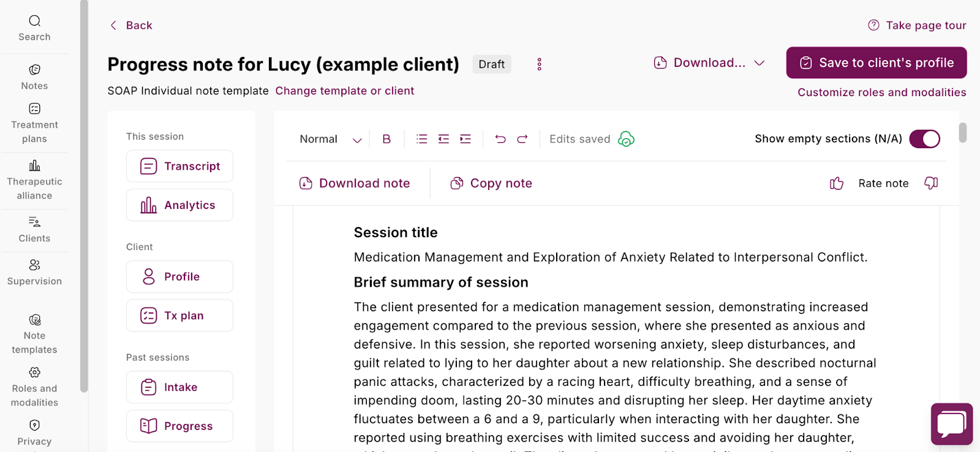Image resolution: width=980 pixels, height=452 pixels.
Task: Open the three-dot more options menu
Action: tap(539, 64)
